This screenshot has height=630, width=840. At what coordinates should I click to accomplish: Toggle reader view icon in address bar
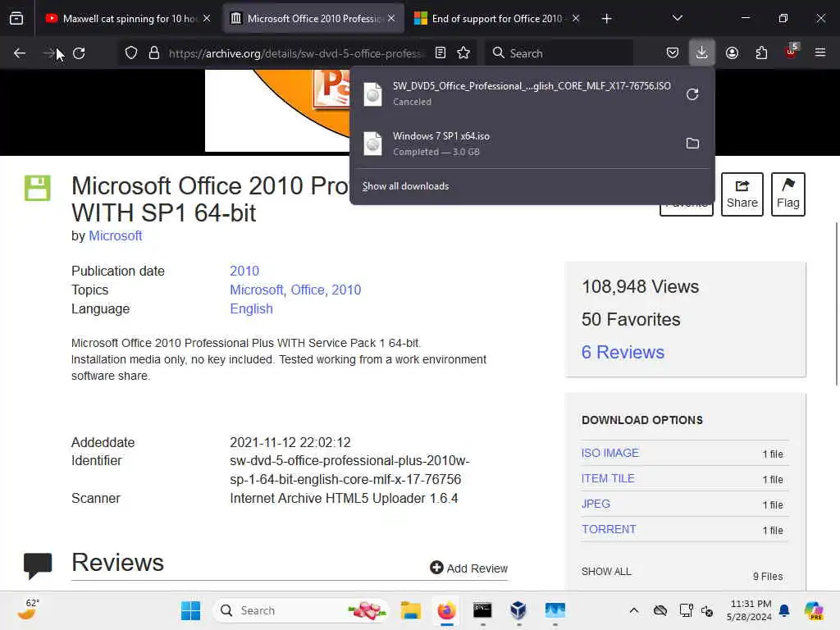tap(441, 53)
